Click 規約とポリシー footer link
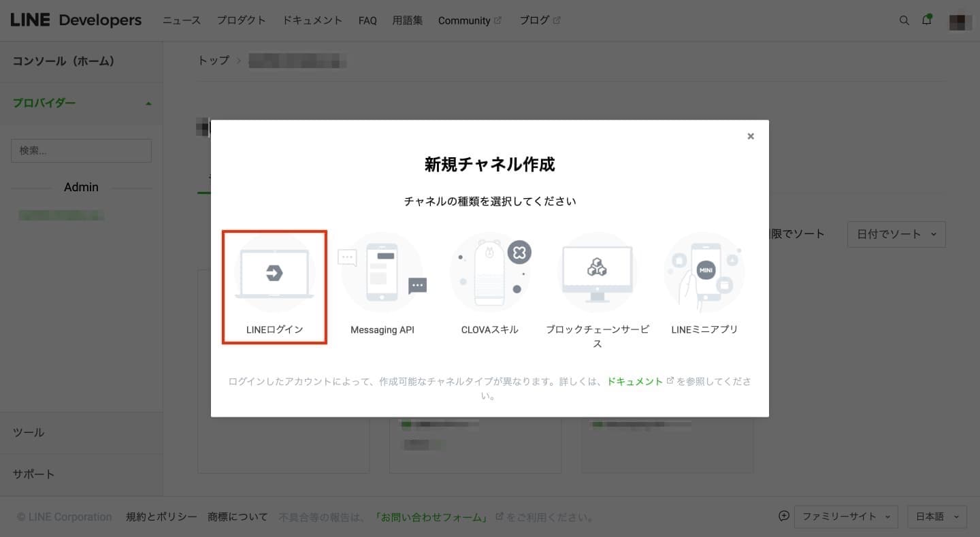Image resolution: width=980 pixels, height=537 pixels. coord(161,517)
